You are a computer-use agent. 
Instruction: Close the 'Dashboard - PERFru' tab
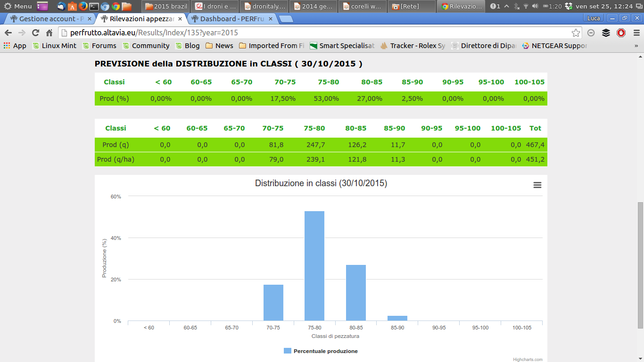pos(270,19)
